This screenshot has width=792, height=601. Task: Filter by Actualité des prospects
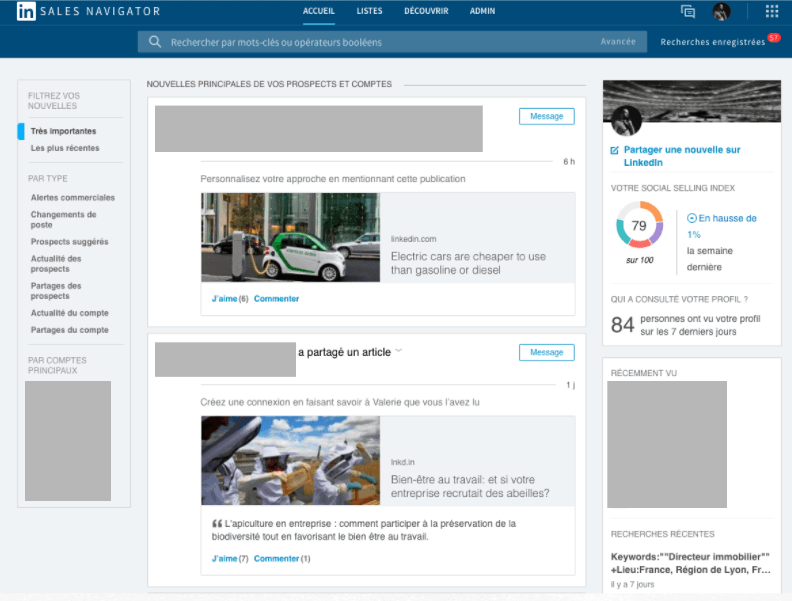click(56, 264)
